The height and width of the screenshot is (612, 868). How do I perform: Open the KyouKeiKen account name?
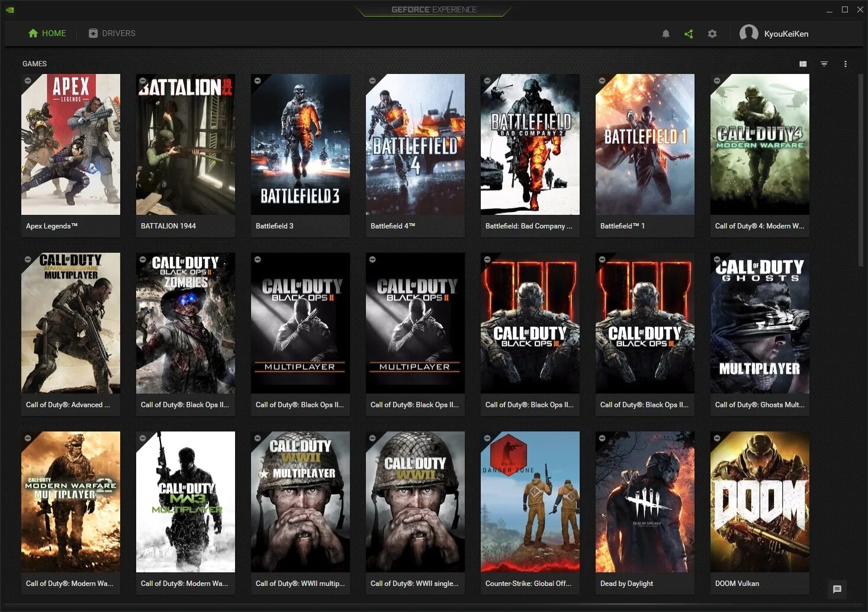(786, 34)
